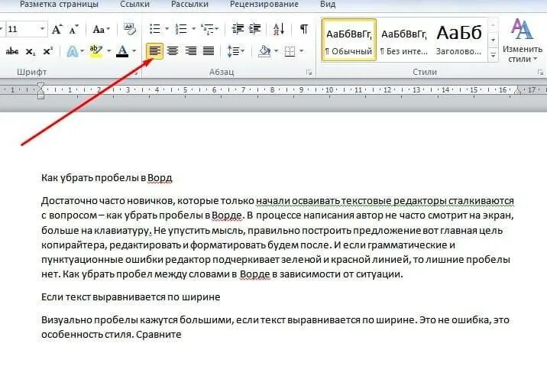Click the heading Как убрать пробелы в Ворд
Viewport: 547px width, 392px height.
click(x=107, y=178)
